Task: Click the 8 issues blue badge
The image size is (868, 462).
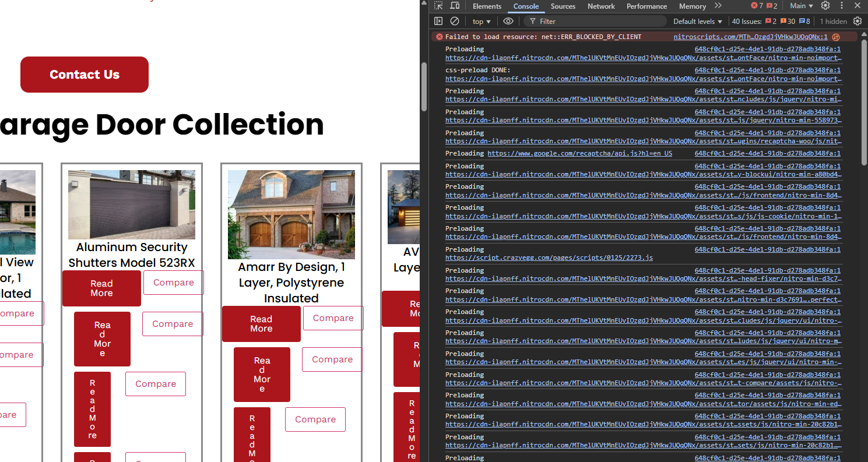Action: tap(804, 21)
